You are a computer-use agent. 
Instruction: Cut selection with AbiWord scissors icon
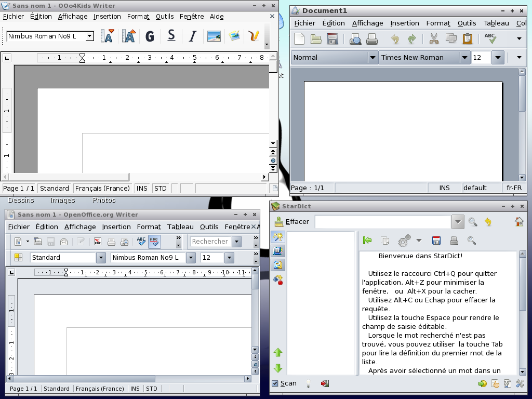click(434, 38)
